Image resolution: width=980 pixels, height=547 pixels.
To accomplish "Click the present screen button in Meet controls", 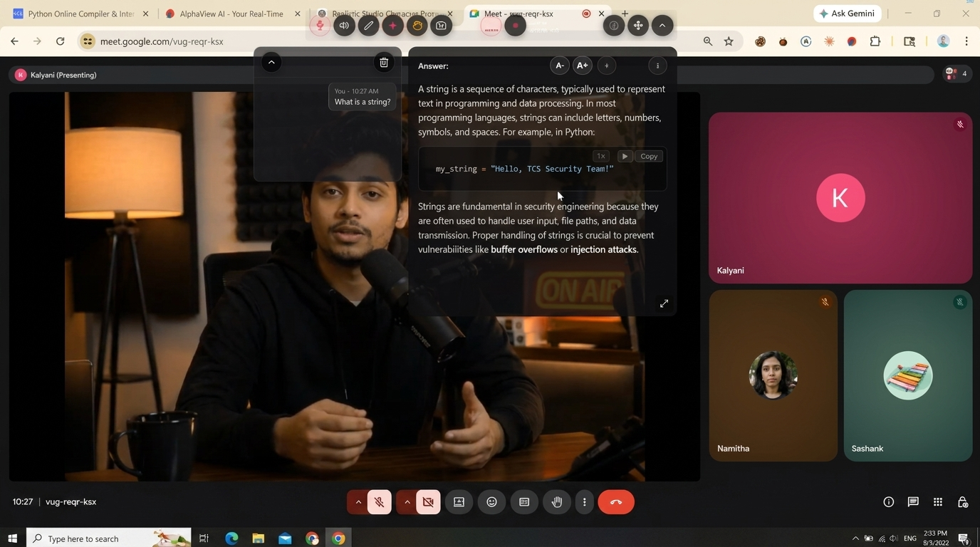I will pos(459,502).
